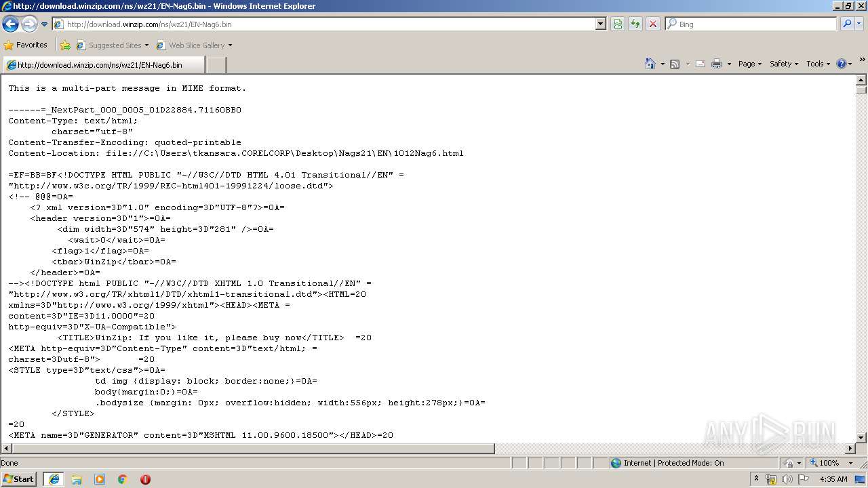The width and height of the screenshot is (868, 488).
Task: Open zoom level 100% button
Action: [824, 463]
